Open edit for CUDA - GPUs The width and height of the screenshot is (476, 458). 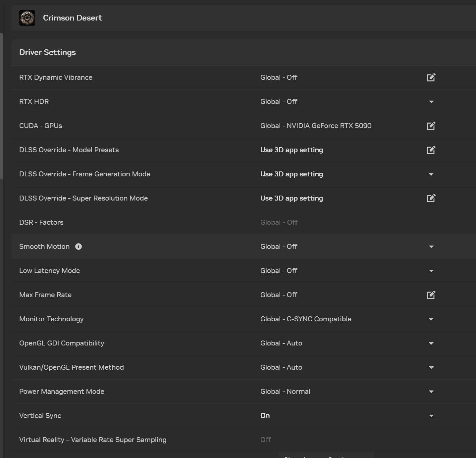pos(431,126)
